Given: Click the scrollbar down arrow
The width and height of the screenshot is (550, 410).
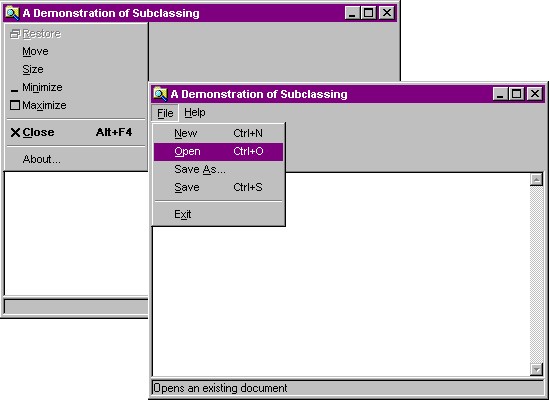Looking at the screenshot, I should (536, 369).
